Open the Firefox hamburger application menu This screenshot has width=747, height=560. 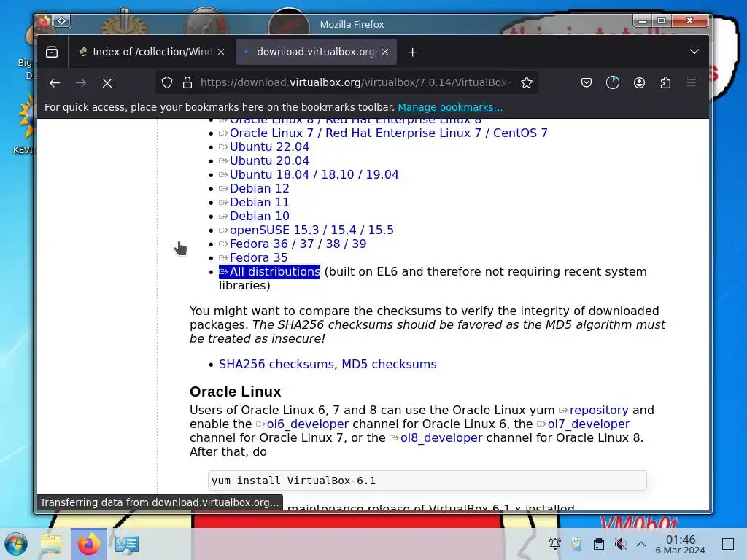pos(692,82)
